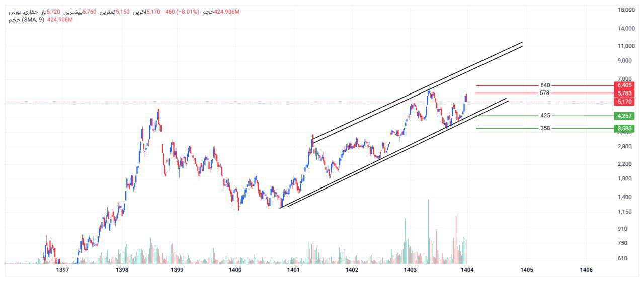Click the 18,000 level on the price scale
The width and height of the screenshot is (644, 282).
626,10
